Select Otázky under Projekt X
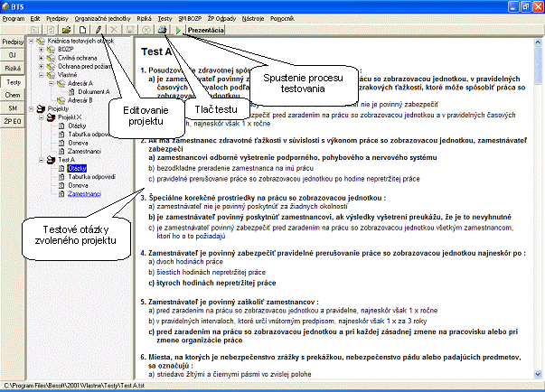 77,126
